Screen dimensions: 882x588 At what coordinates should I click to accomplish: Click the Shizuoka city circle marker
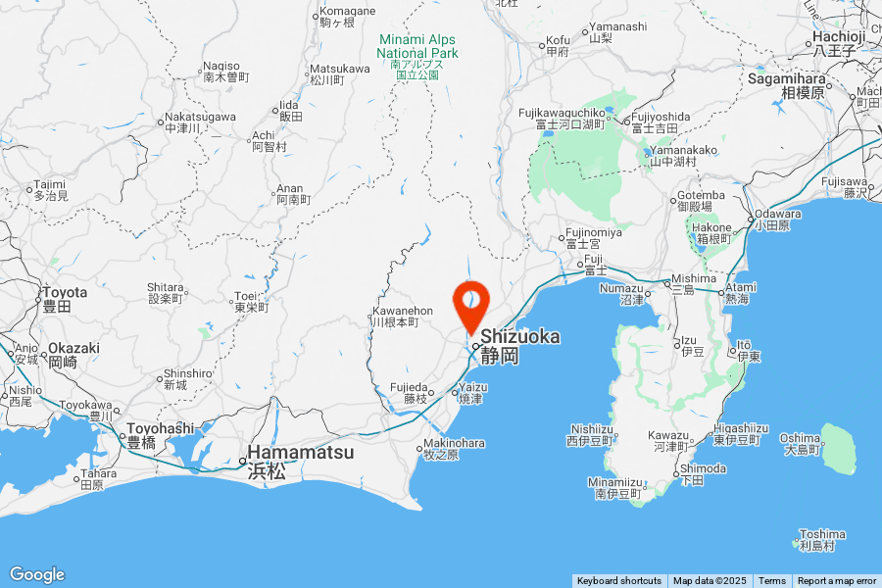[x=475, y=347]
